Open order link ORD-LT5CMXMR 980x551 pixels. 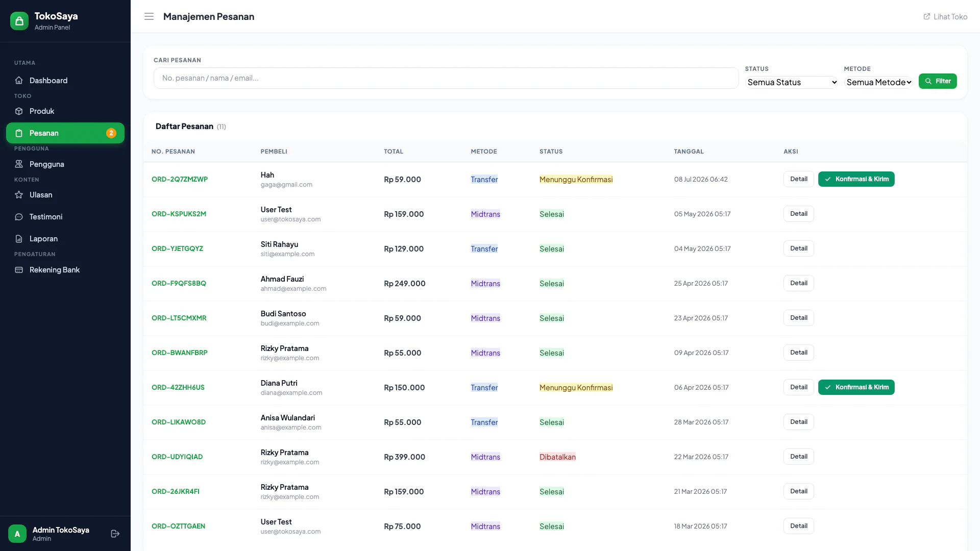[x=179, y=318]
